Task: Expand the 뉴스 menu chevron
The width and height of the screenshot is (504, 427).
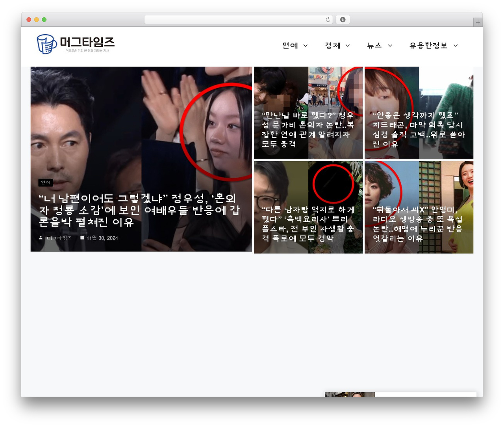Action: pos(390,46)
